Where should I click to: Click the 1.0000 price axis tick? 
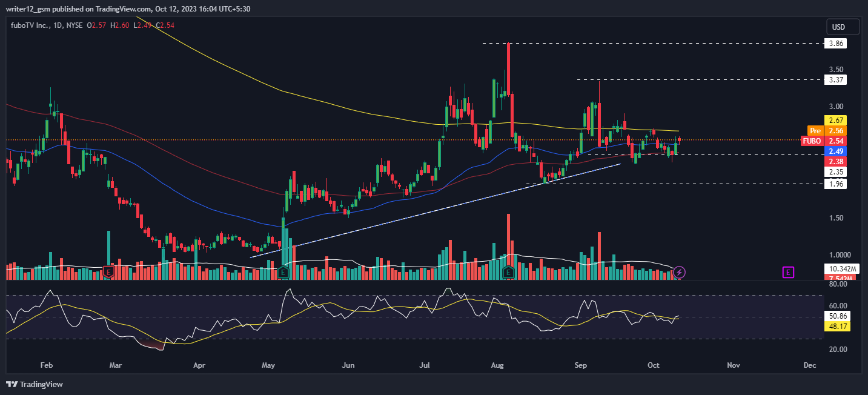[840, 255]
